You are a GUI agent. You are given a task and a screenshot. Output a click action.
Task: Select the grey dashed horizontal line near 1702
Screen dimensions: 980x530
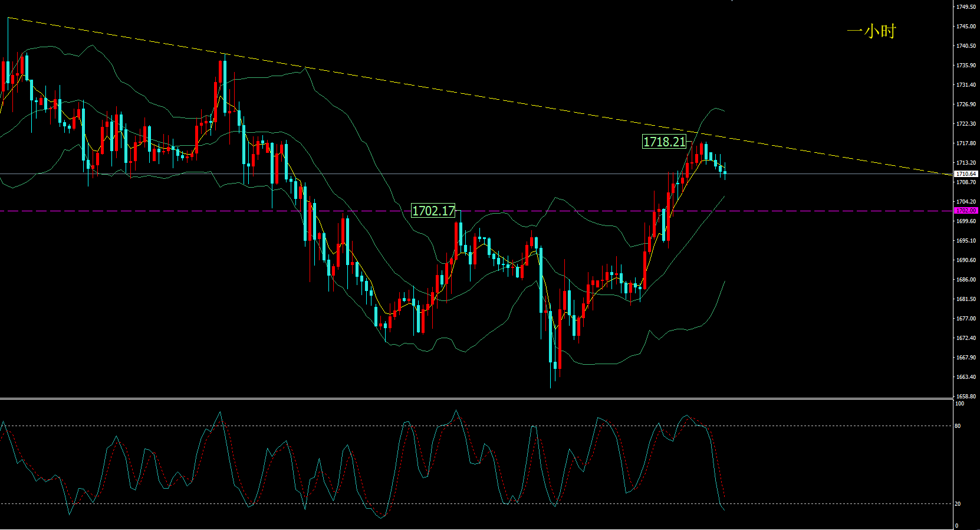(x=177, y=211)
